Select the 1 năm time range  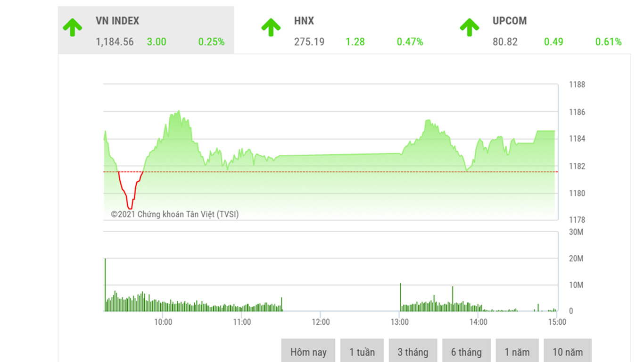pos(517,351)
